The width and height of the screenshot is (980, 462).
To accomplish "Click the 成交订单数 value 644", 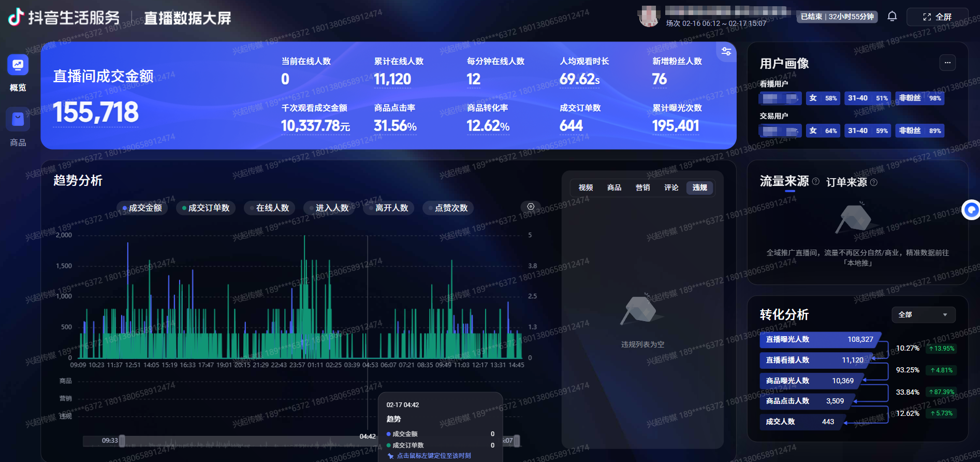I will click(571, 126).
